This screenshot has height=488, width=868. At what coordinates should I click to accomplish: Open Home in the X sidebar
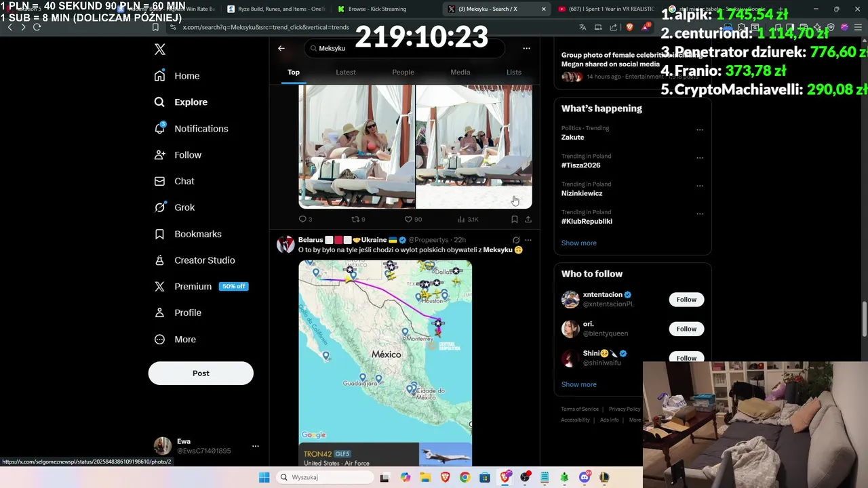click(177, 76)
